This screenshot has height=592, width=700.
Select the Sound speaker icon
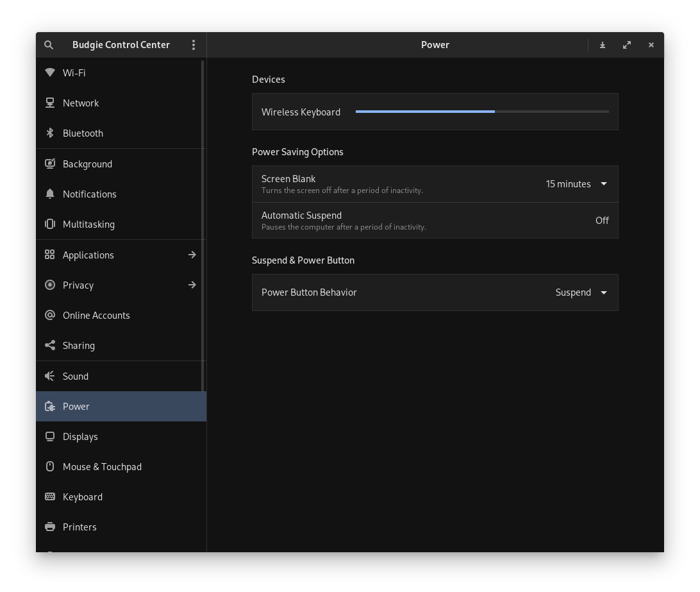(x=50, y=376)
